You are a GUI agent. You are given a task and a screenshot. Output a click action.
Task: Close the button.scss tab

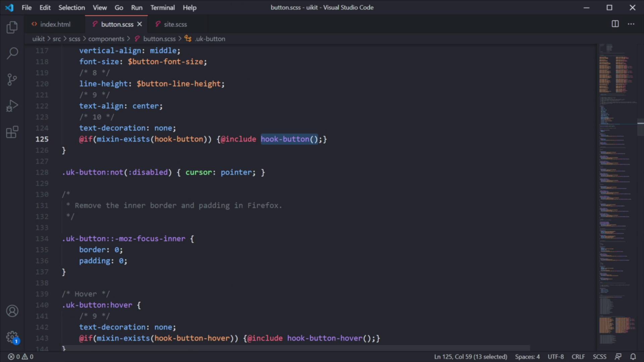point(140,24)
